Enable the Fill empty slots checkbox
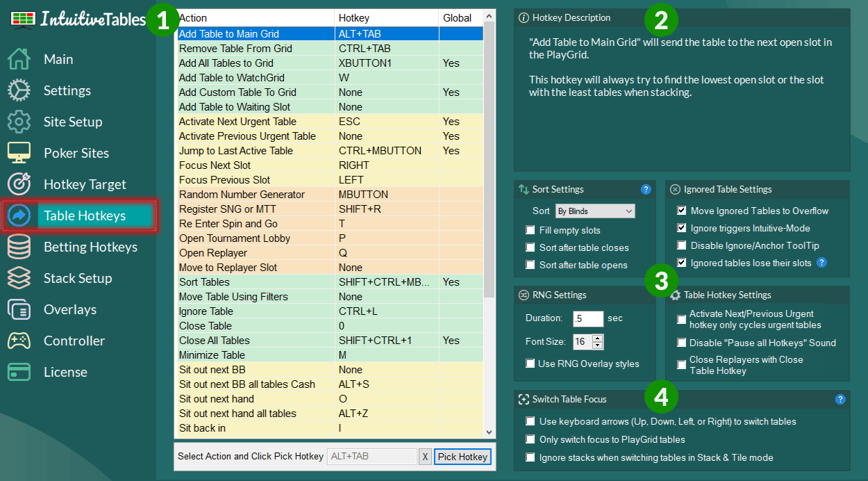The height and width of the screenshot is (481, 868). [531, 230]
